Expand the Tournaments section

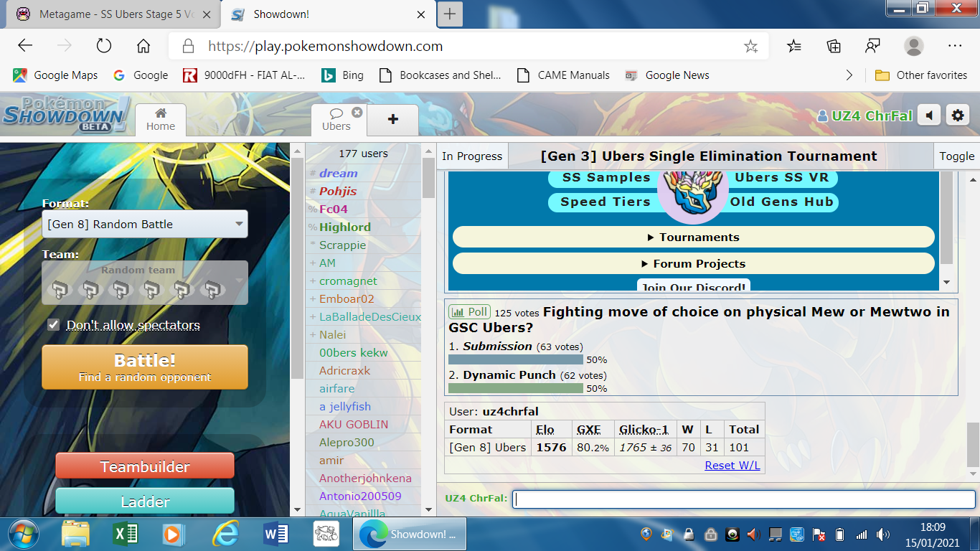(x=693, y=237)
